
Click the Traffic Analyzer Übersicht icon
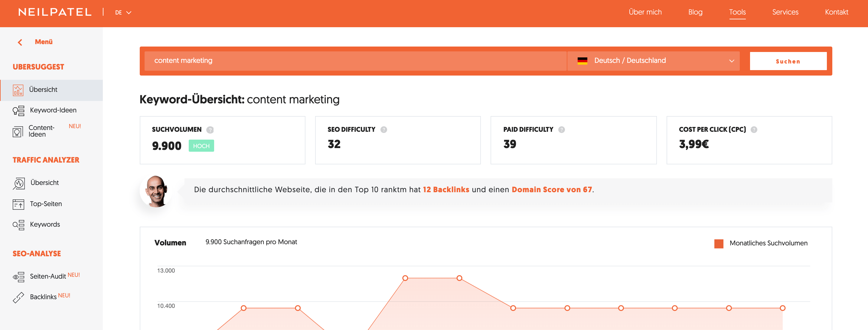19,183
